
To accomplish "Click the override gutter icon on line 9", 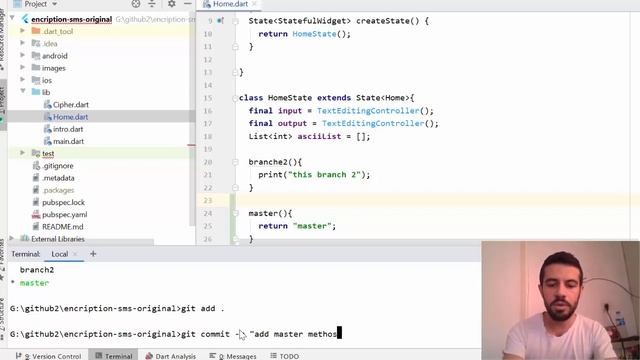I will (220, 20).
